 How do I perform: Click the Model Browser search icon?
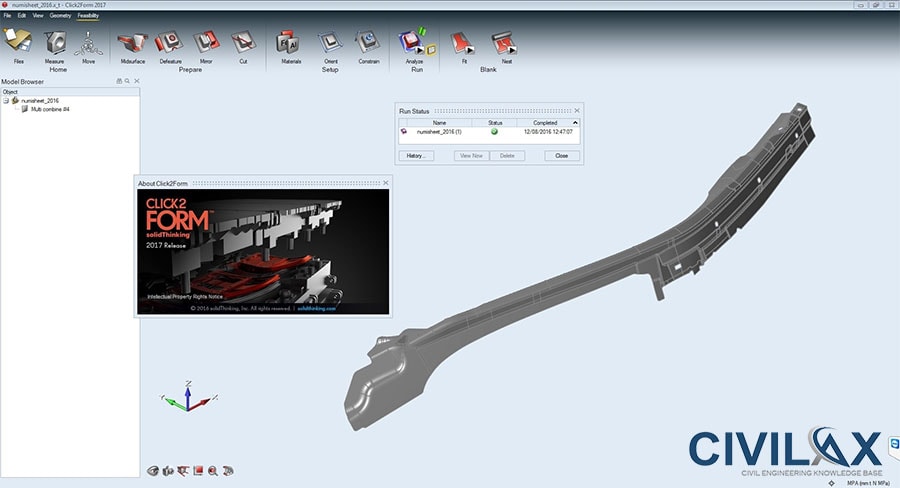pyautogui.click(x=127, y=81)
